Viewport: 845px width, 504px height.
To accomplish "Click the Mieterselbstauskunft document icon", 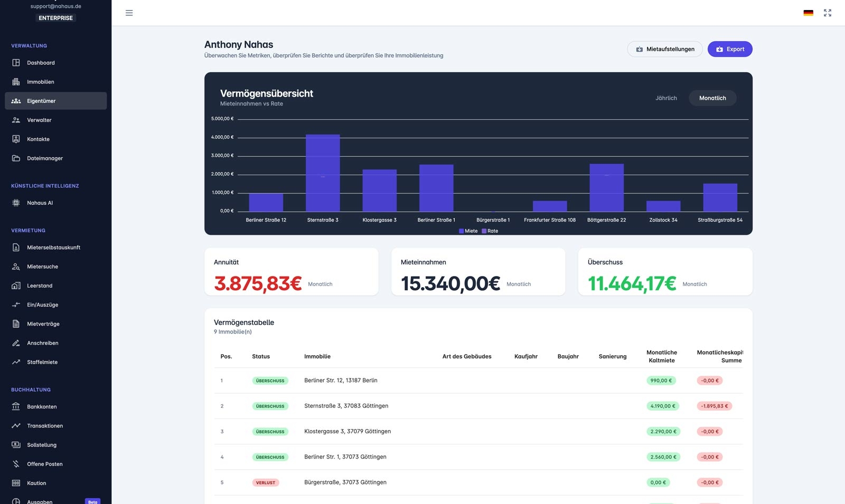I will click(16, 248).
